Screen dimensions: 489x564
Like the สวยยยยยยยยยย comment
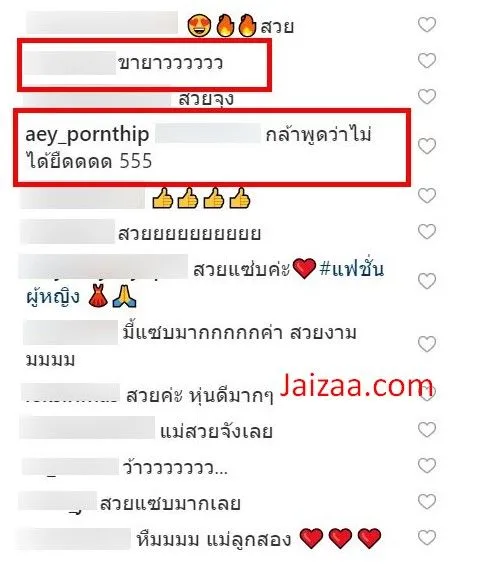point(427,231)
